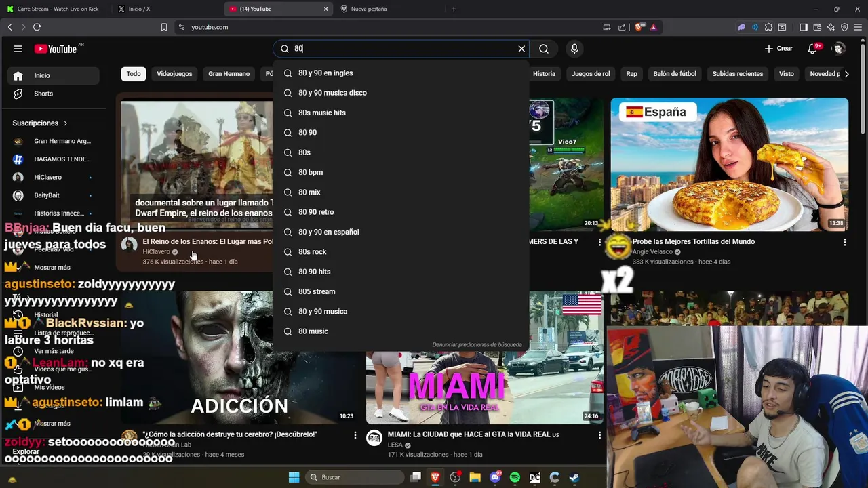
Task: Open Inicio in the sidebar
Action: [53, 75]
